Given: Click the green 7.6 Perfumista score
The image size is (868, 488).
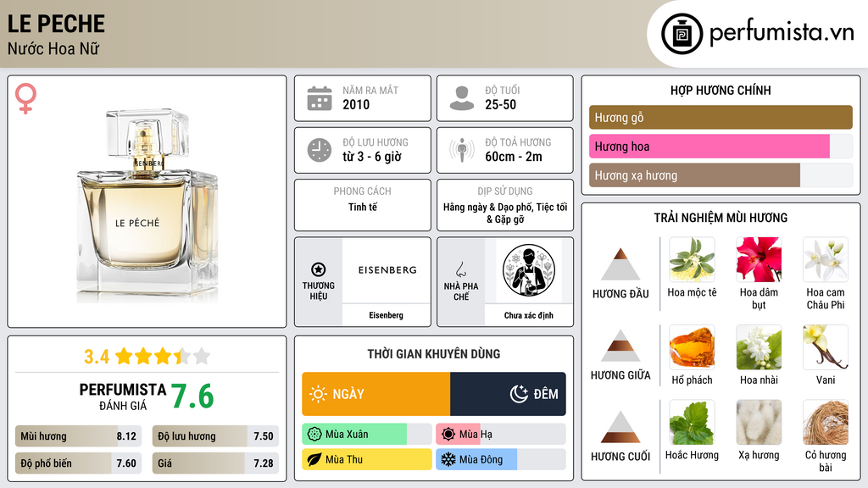Looking at the screenshot, I should pos(192,396).
